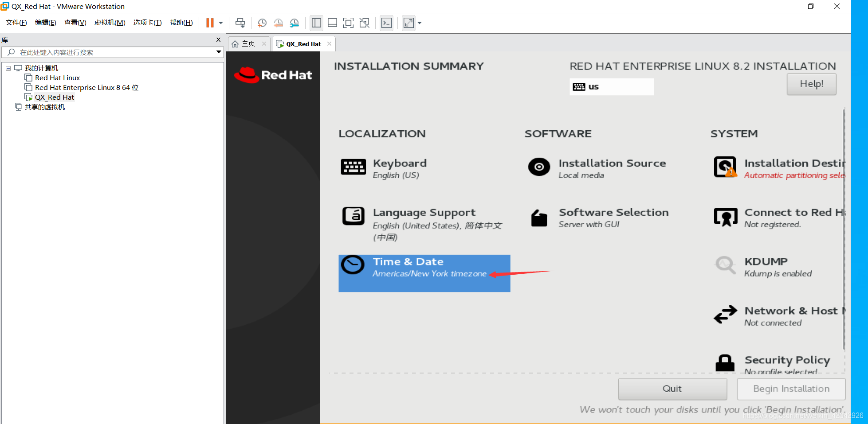The height and width of the screenshot is (424, 868).
Task: Click the Installation Destination disk icon
Action: (725, 167)
